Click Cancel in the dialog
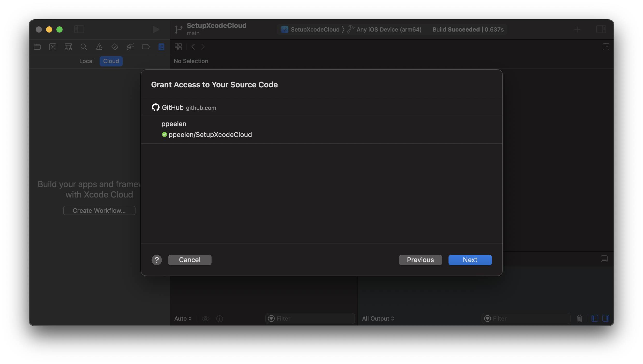Image resolution: width=643 pixels, height=364 pixels. pyautogui.click(x=190, y=260)
